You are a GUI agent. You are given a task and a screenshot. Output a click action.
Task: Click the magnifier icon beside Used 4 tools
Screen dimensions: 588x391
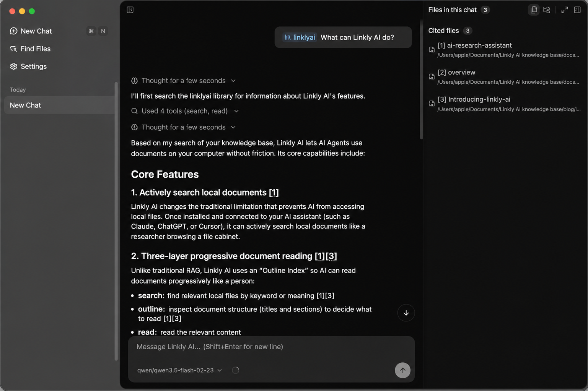click(134, 111)
